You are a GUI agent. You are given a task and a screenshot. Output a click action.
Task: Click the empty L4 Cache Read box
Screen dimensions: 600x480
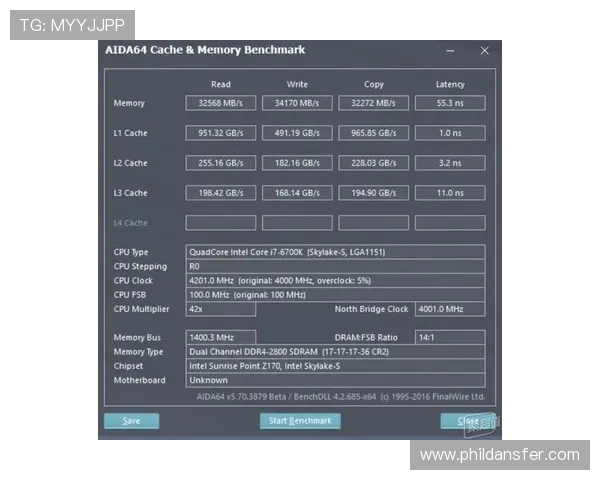coord(221,223)
